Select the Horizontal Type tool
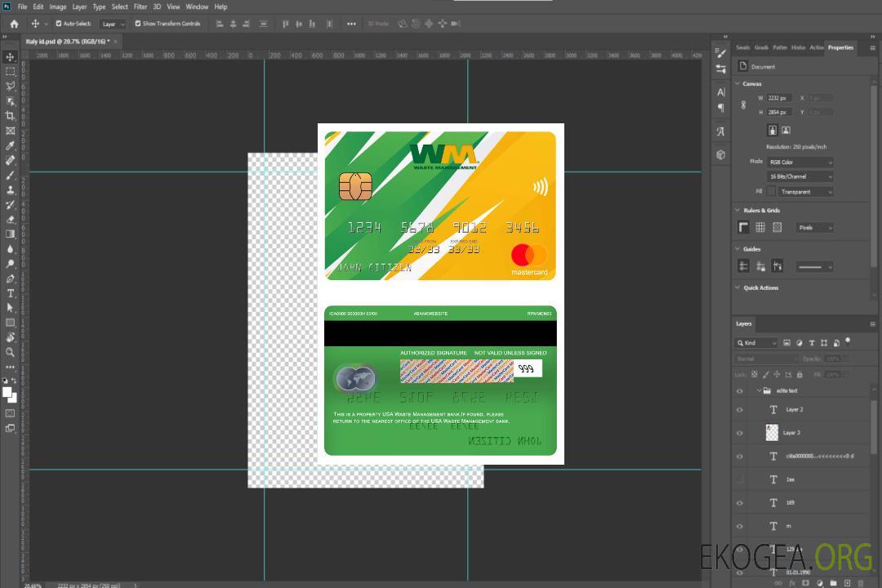882x588 pixels. coord(10,293)
